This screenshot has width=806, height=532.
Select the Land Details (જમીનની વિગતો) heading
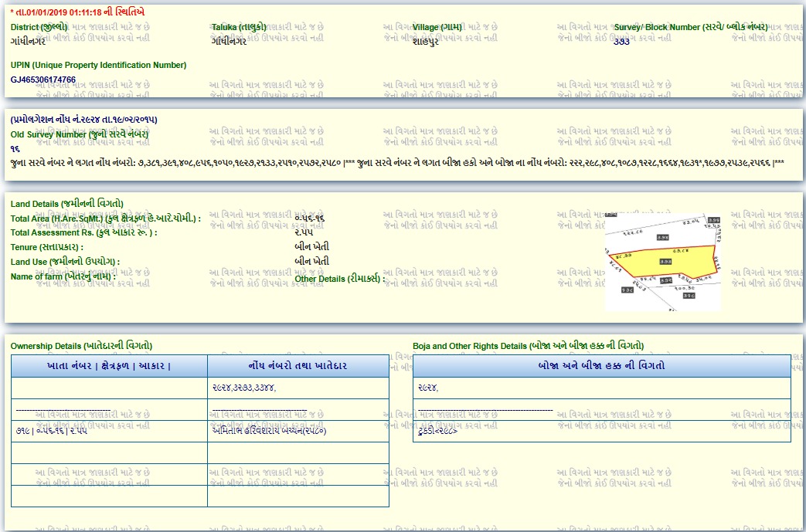tap(66, 204)
